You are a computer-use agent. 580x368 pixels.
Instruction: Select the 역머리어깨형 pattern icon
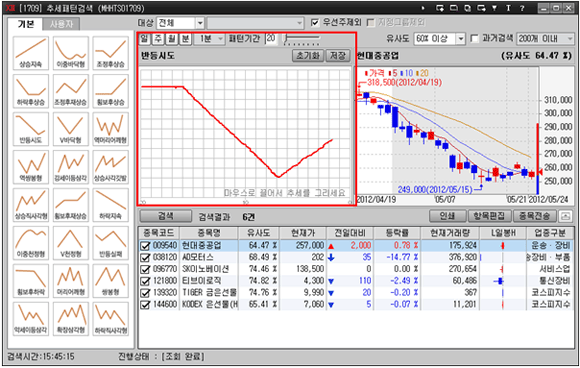click(111, 129)
